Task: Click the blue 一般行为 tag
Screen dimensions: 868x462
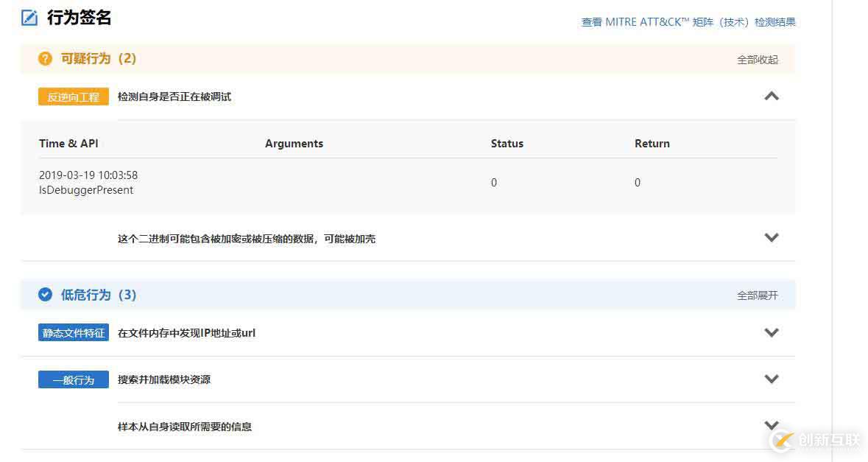Action: (74, 380)
